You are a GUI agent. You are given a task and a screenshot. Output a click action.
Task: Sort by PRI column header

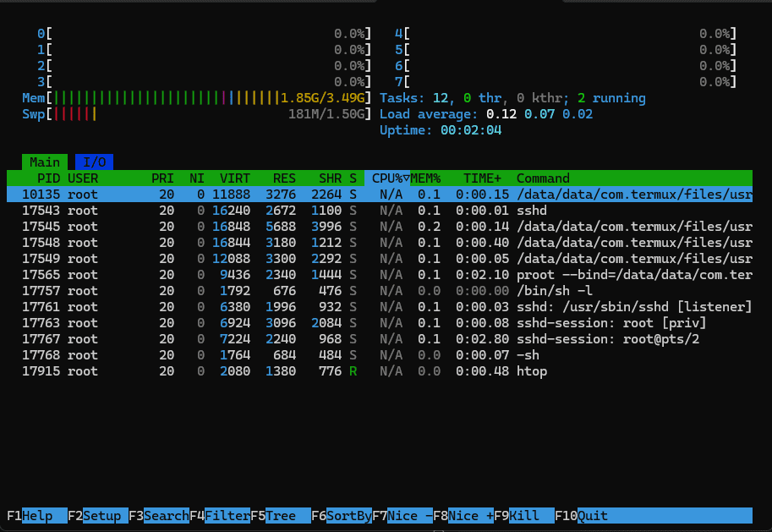click(x=162, y=178)
